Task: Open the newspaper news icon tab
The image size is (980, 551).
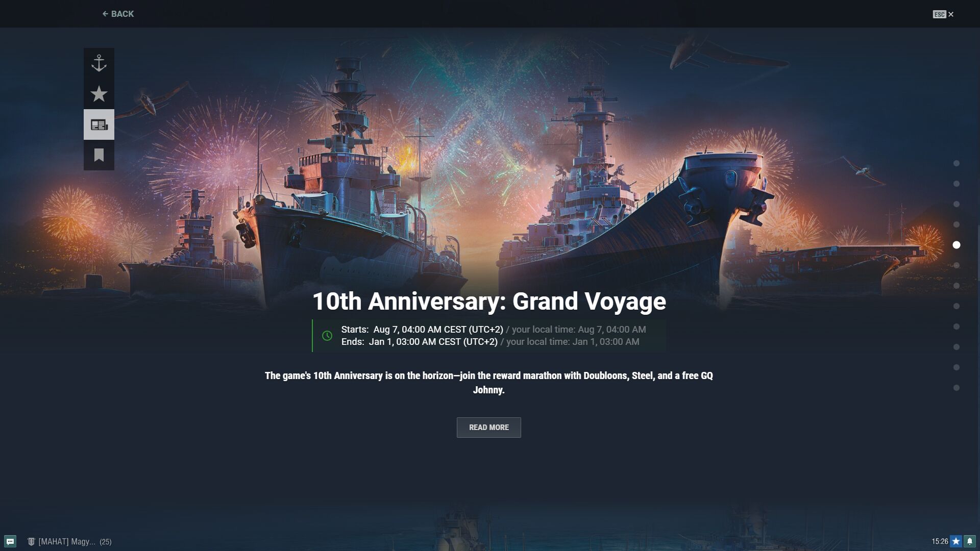Action: (x=99, y=124)
